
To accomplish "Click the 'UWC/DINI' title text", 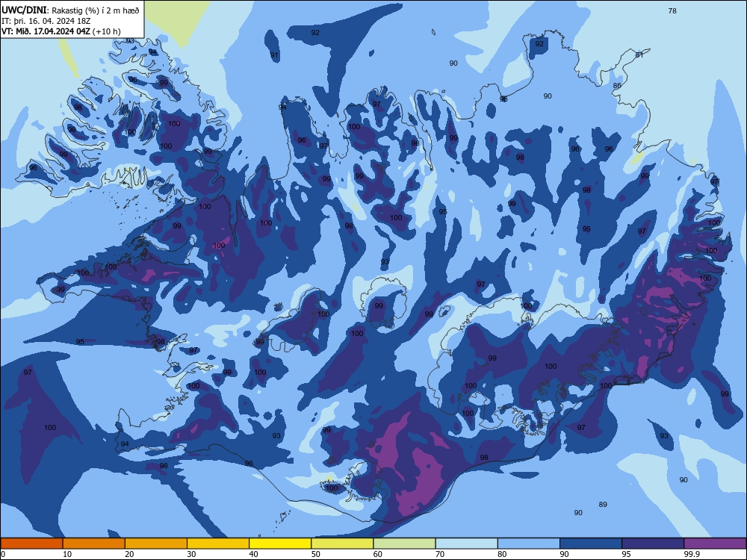I will pyautogui.click(x=25, y=10).
